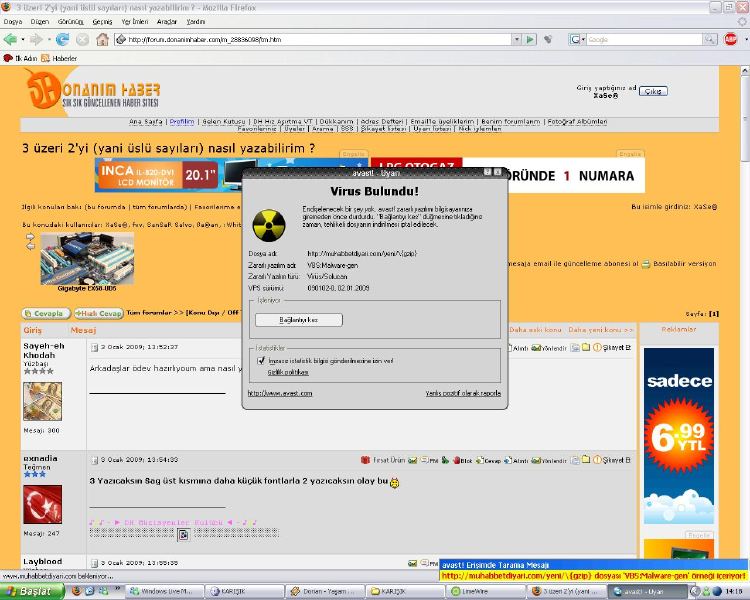Click Sayeh-eh Khodah's avatar image
Viewport: 750px width, 600px height.
pyautogui.click(x=43, y=401)
